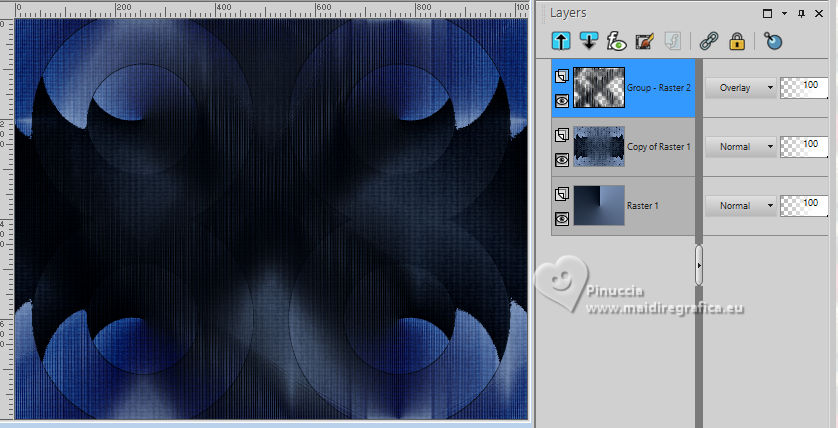Select Raster 1 layer thumbnail
Image resolution: width=838 pixels, height=428 pixels.
[x=599, y=206]
